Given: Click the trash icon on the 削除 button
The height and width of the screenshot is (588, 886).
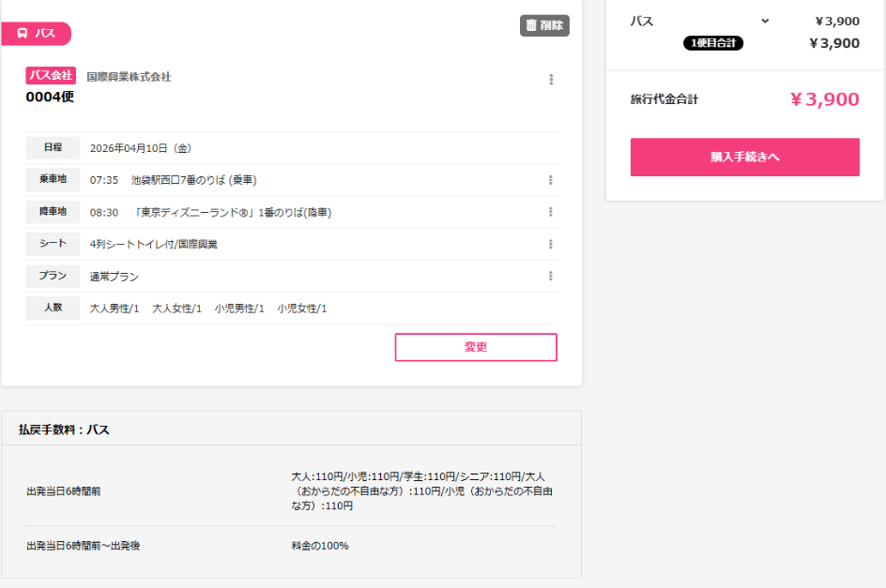Looking at the screenshot, I should click(530, 26).
